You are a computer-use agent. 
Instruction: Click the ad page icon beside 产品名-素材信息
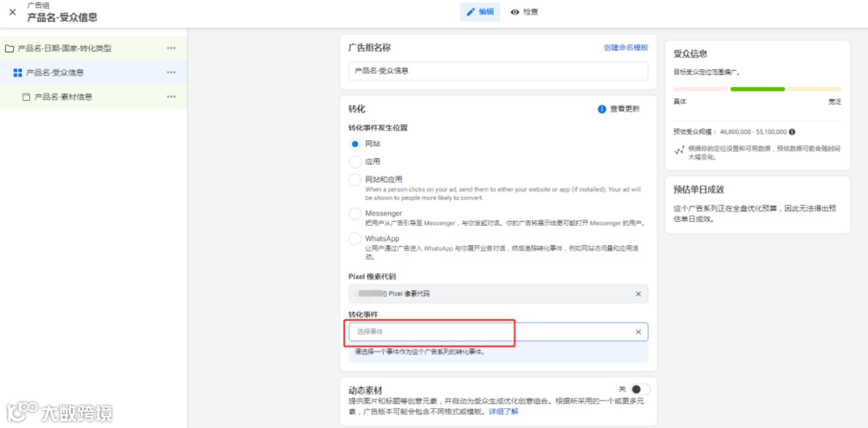point(26,97)
